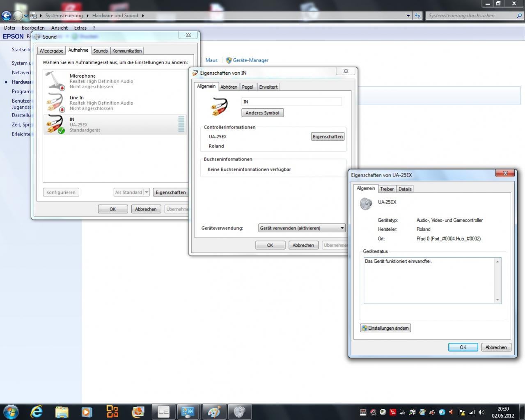This screenshot has width=525, height=420.
Task: Click the controller Eigenschaften button
Action: 328,137
